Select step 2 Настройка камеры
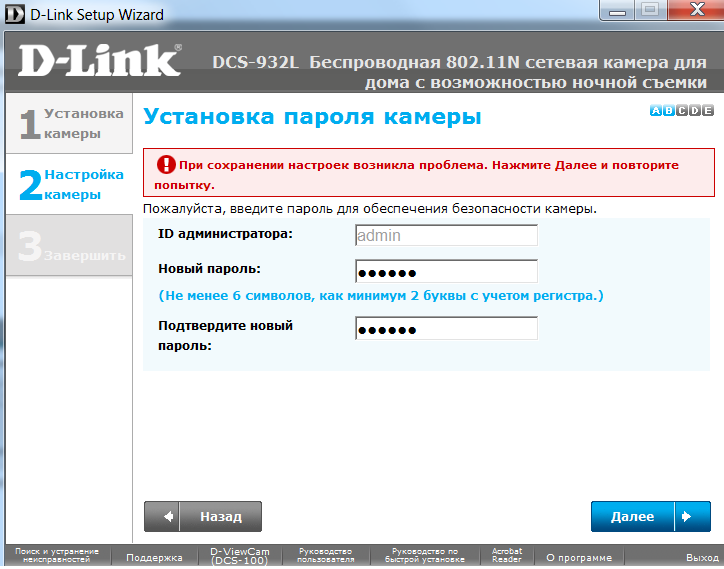Screen dimensions: 724x569 click(x=69, y=185)
